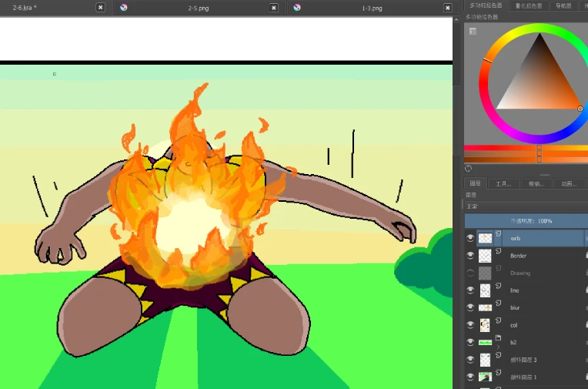Select the col layer thumbnail

485,325
